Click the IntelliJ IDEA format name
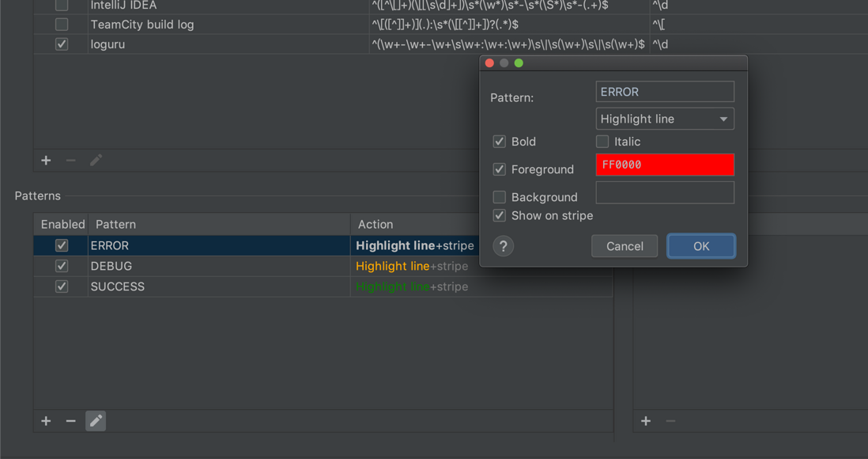This screenshot has height=459, width=868. (x=123, y=6)
